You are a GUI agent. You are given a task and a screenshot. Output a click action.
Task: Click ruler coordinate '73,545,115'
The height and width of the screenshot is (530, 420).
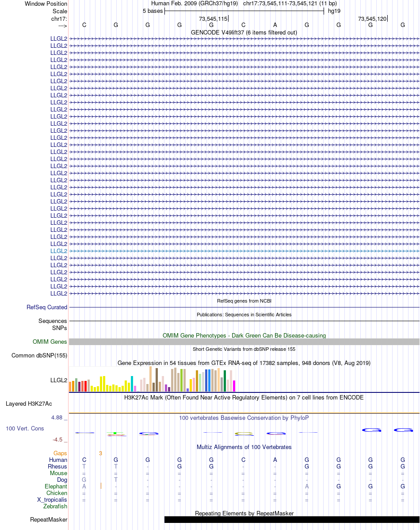(x=213, y=19)
